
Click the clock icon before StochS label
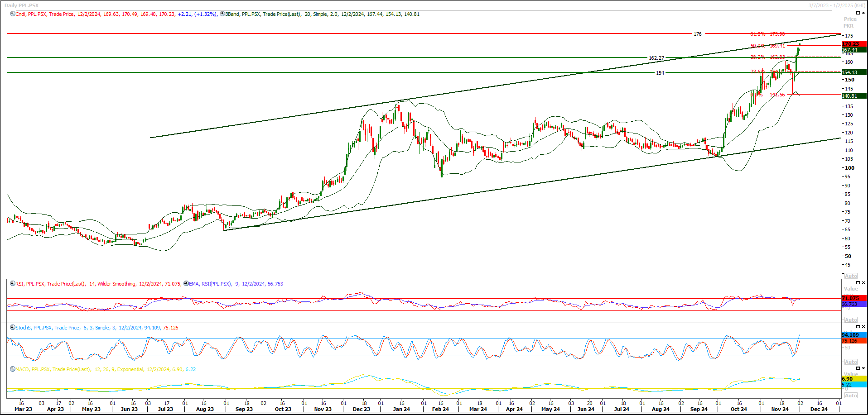click(13, 328)
